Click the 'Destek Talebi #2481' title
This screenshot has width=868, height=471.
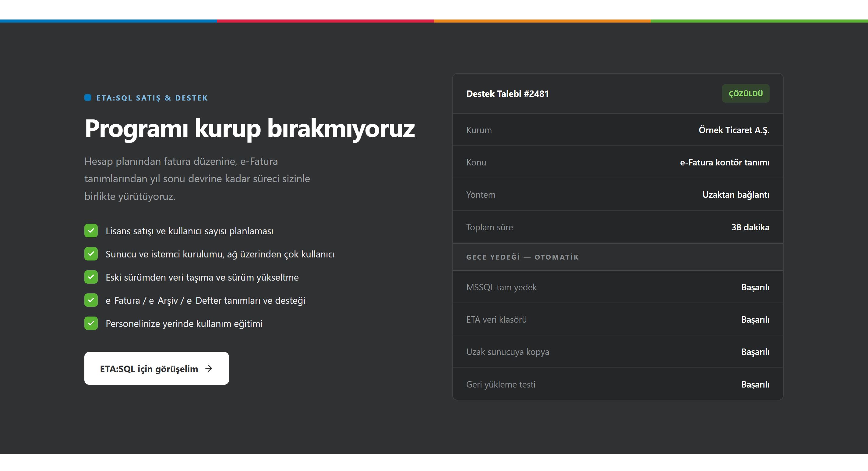[507, 94]
